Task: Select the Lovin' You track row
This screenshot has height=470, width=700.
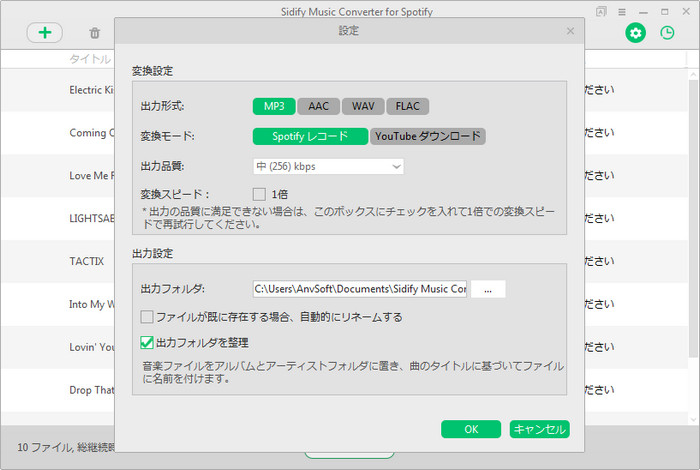Action: (58, 347)
